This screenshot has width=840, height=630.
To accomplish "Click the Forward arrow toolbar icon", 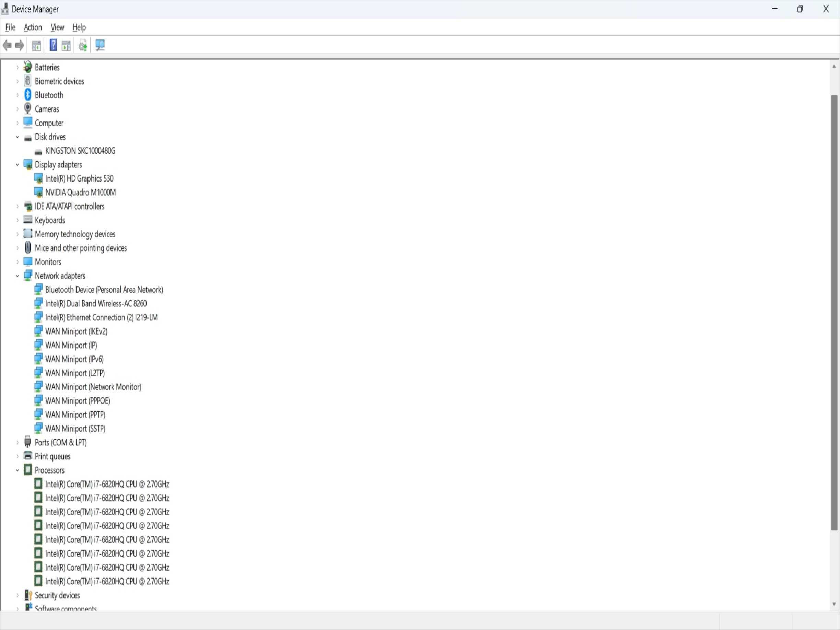I will tap(20, 46).
